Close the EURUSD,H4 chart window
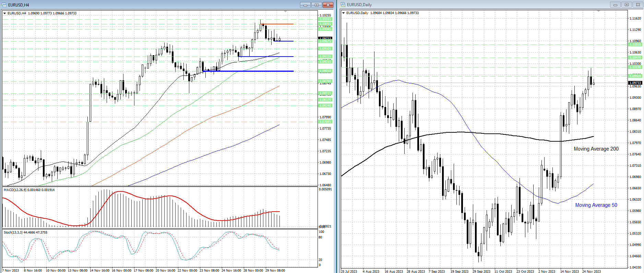Screen dimensions: 644x273 pyautogui.click(x=328, y=5)
